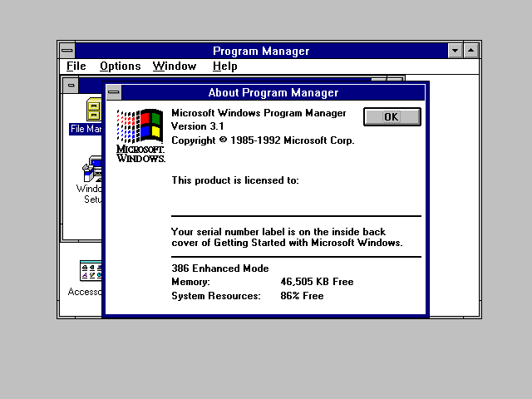Image resolution: width=532 pixels, height=399 pixels.
Task: Open Program Manager control-menu box
Action: click(67, 51)
